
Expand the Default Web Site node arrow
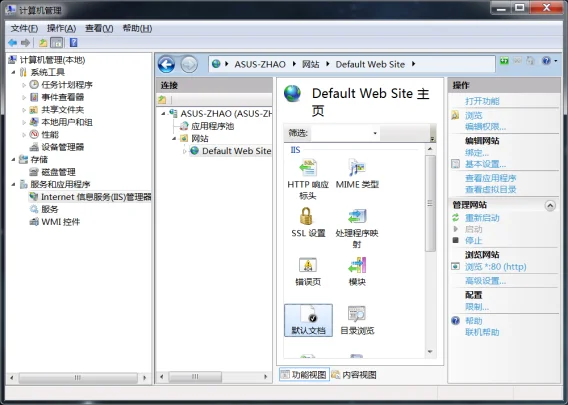point(184,151)
